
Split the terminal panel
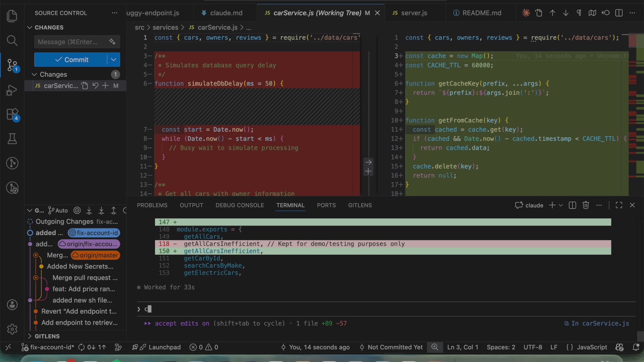[573, 205]
